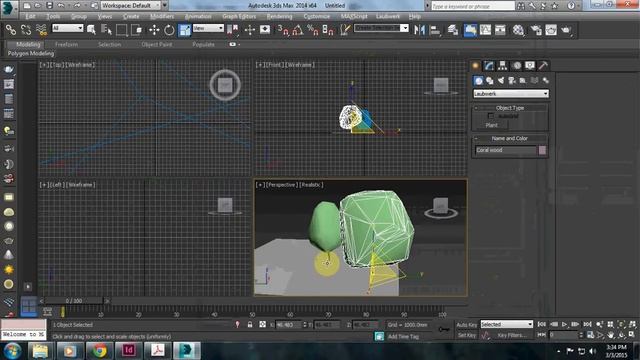The image size is (640, 360).
Task: Select the Bind to Space Warp tool
Action: (x=41, y=30)
